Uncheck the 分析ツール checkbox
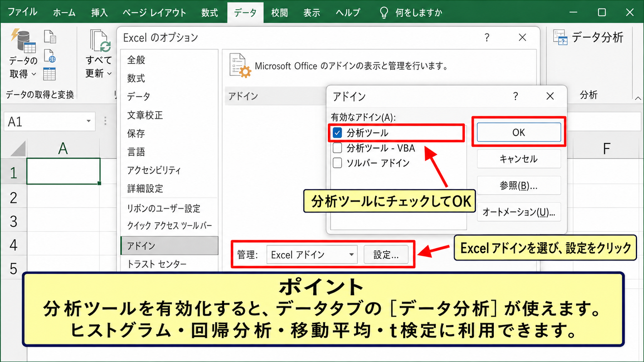644x362 pixels. (337, 133)
